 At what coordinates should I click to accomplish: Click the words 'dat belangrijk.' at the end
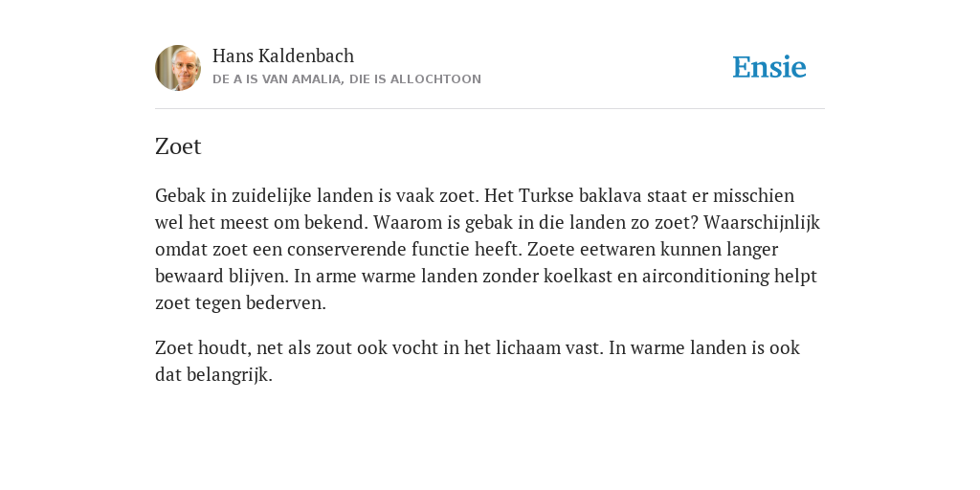213,375
